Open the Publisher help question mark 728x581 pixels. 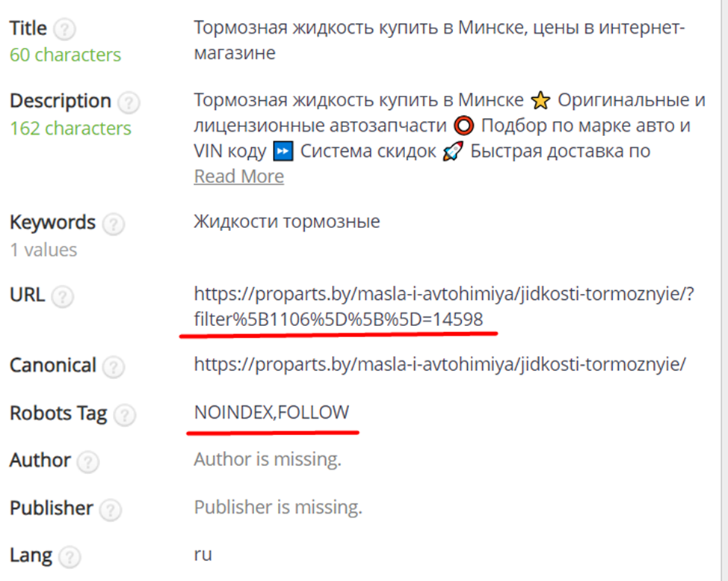[x=111, y=509]
